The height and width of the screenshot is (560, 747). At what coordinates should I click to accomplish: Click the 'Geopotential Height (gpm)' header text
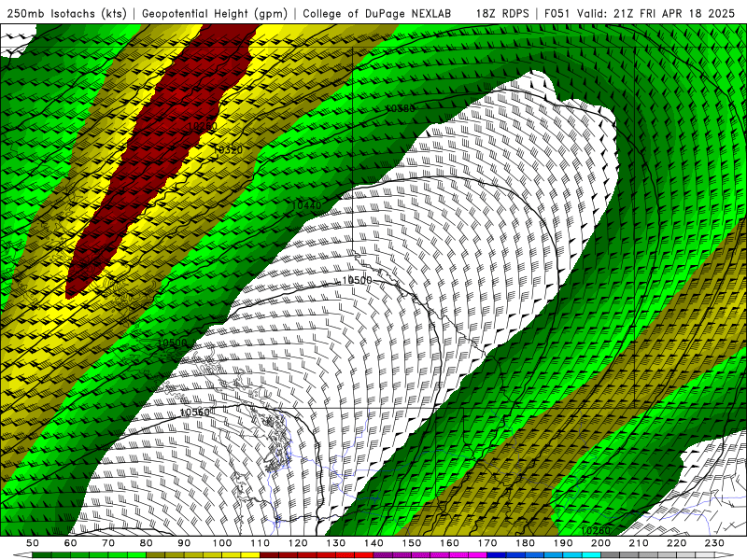click(x=215, y=13)
